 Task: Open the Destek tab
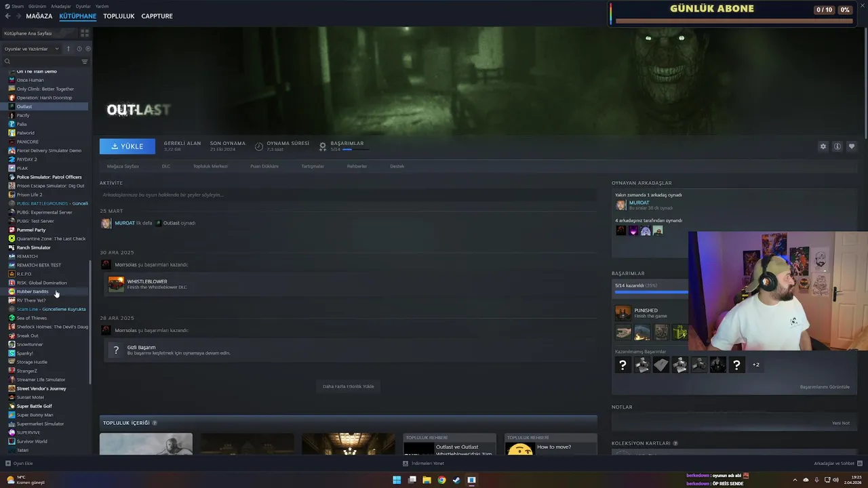coord(397,166)
